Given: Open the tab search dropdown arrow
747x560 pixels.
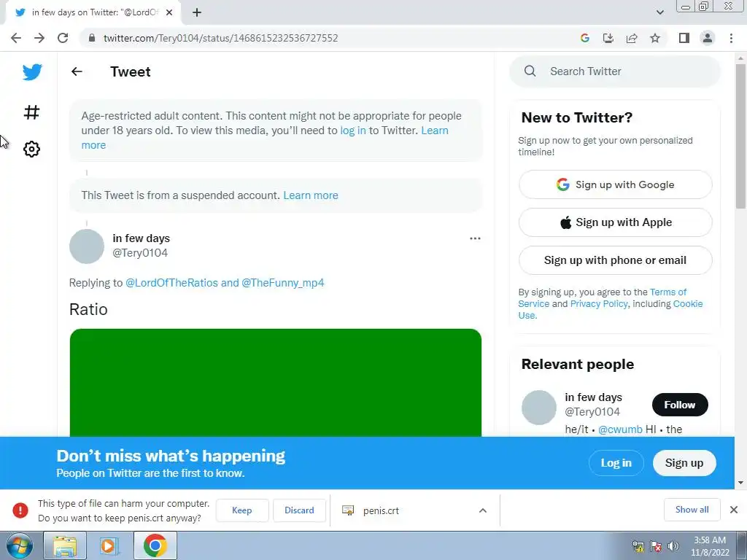Looking at the screenshot, I should click(659, 12).
